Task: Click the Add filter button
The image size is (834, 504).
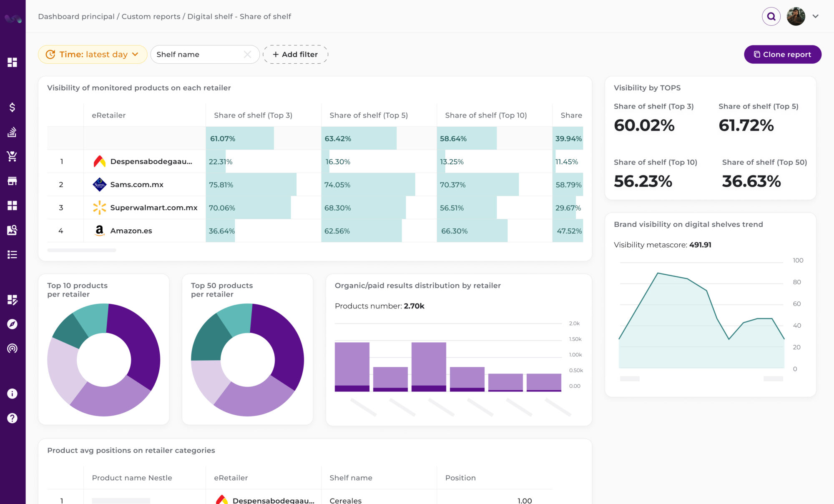Action: point(295,54)
